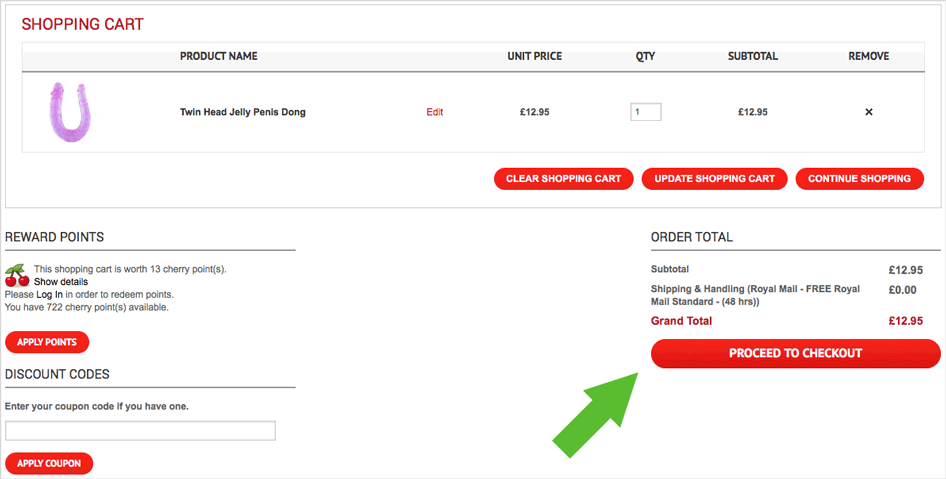This screenshot has width=946, height=479.
Task: Focus the quantity input box
Action: [645, 112]
